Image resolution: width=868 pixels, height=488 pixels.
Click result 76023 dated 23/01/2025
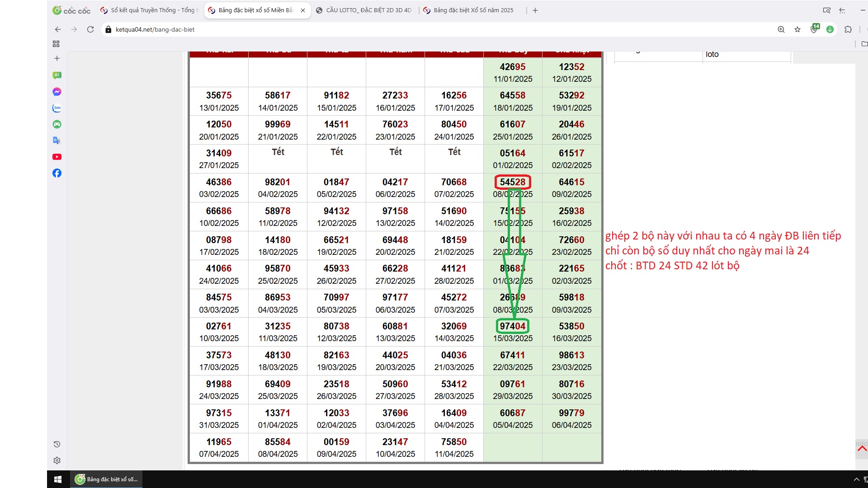pyautogui.click(x=395, y=124)
